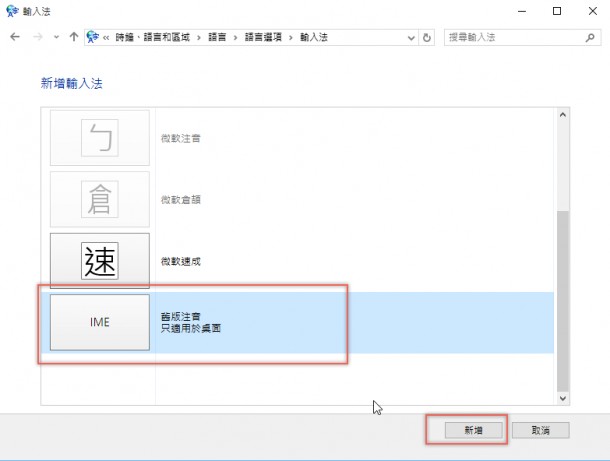Close the 輸入法 window
Image resolution: width=610 pixels, height=461 pixels.
pos(592,11)
